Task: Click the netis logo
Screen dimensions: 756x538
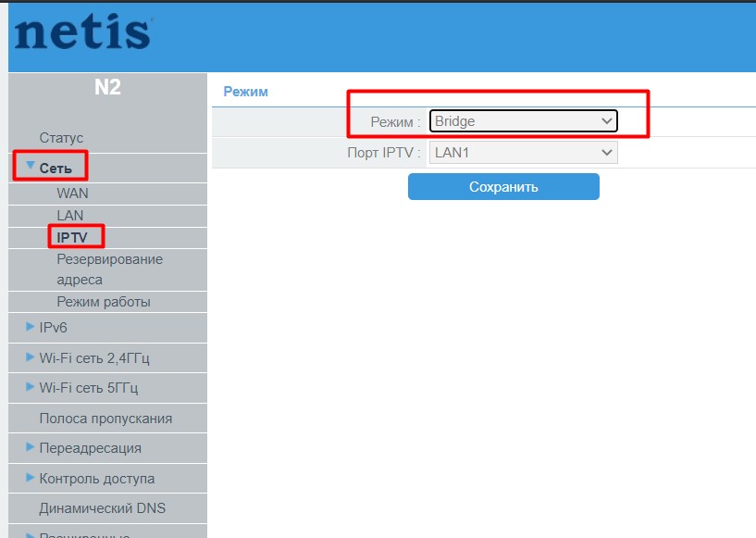Action: [x=79, y=34]
